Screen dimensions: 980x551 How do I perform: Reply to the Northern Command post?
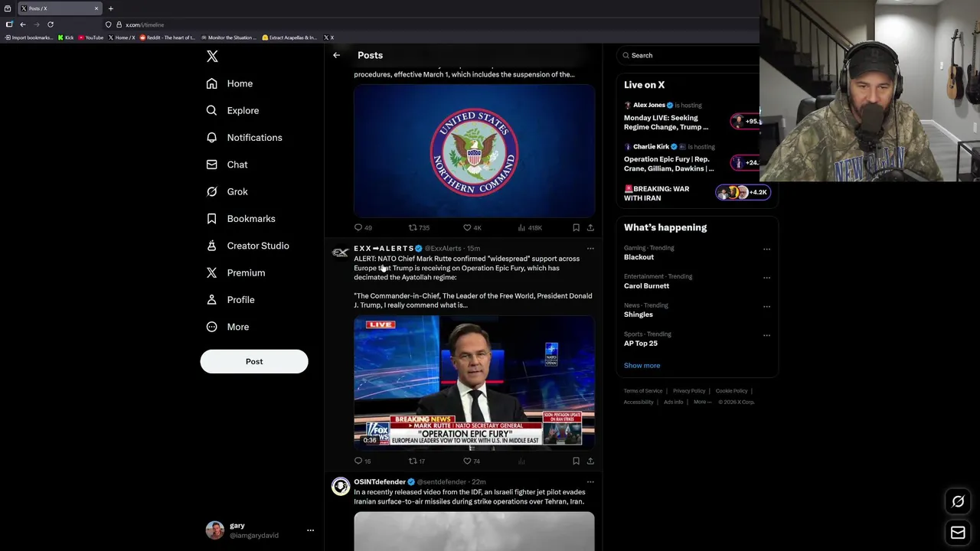(363, 227)
